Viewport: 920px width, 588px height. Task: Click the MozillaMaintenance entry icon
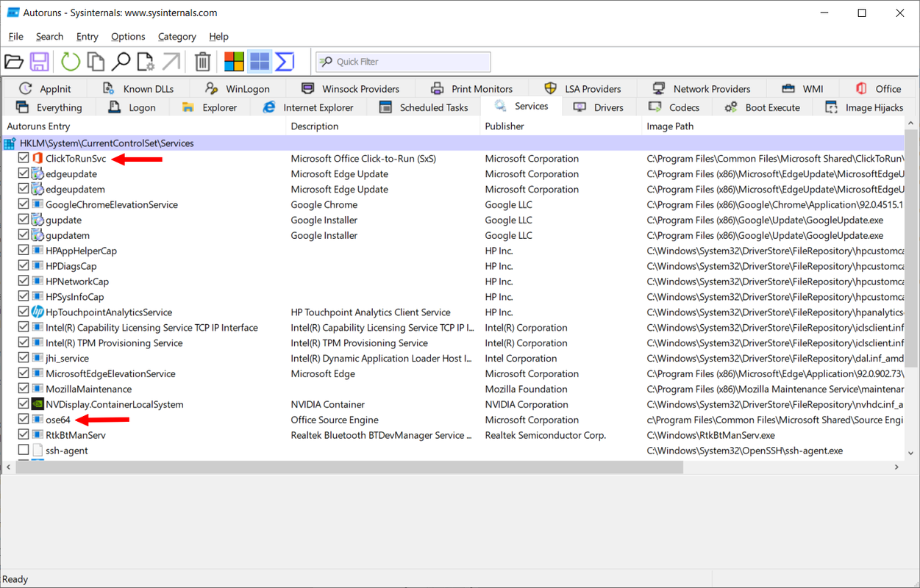(x=38, y=389)
